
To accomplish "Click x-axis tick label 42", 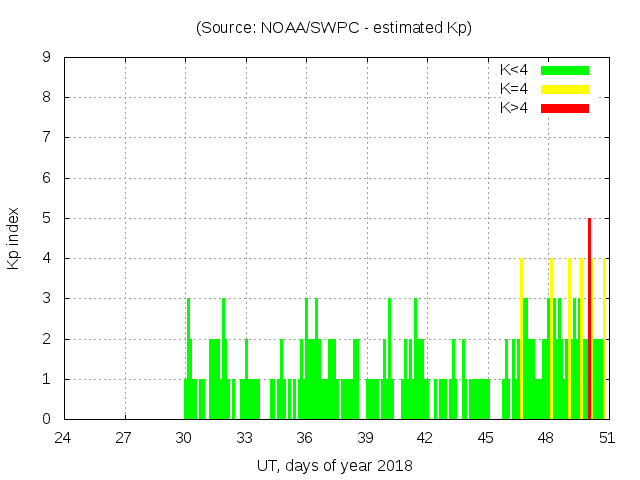I will coord(425,438).
